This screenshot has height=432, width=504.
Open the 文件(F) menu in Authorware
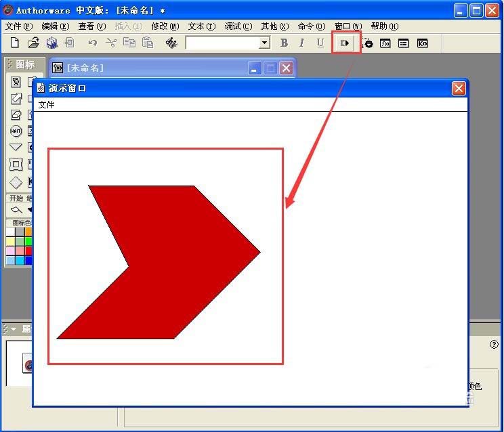click(19, 26)
